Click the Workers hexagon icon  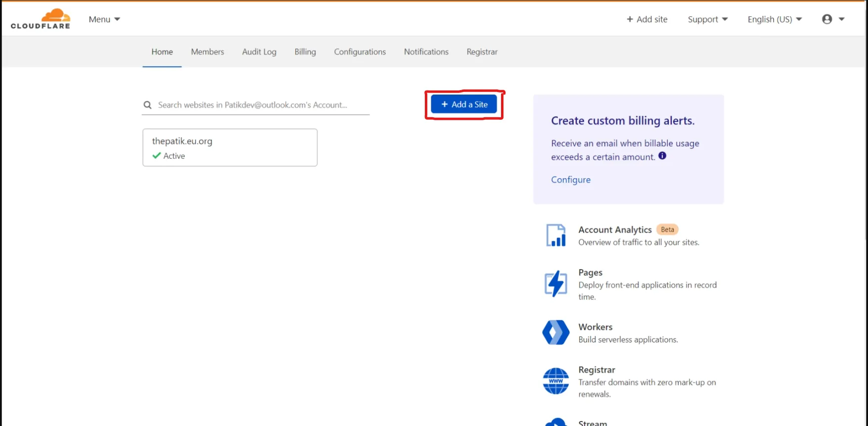[x=556, y=332]
